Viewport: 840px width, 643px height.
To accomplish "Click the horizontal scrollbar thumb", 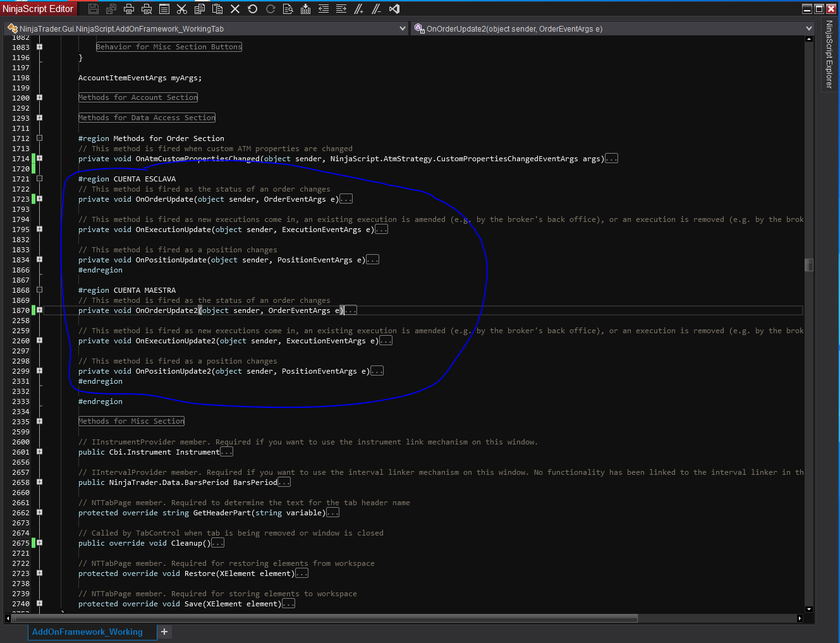I will [x=325, y=618].
